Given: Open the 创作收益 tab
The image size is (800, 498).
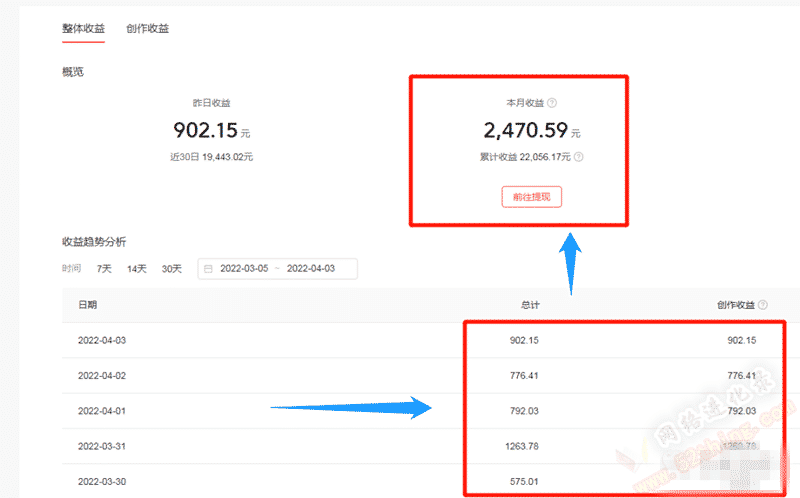Looking at the screenshot, I should point(147,29).
